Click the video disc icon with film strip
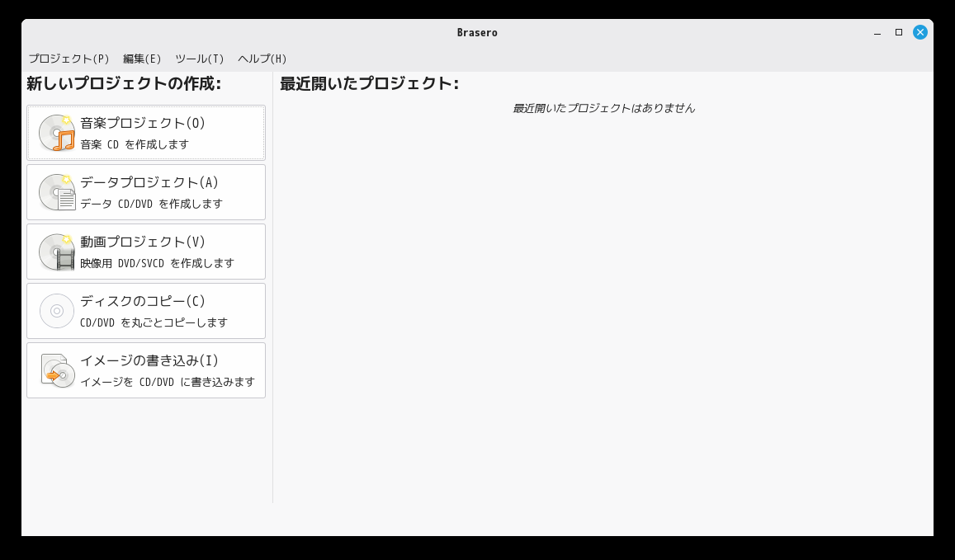 coord(57,252)
